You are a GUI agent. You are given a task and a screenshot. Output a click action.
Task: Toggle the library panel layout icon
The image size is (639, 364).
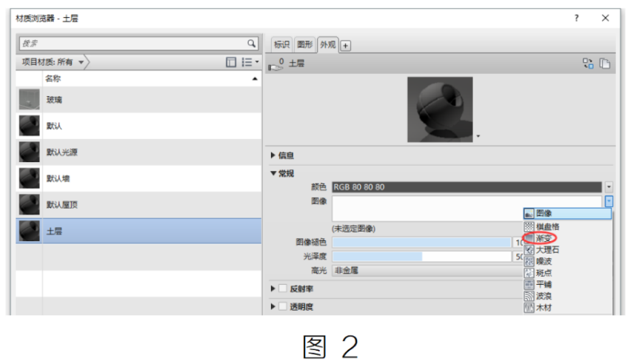231,62
